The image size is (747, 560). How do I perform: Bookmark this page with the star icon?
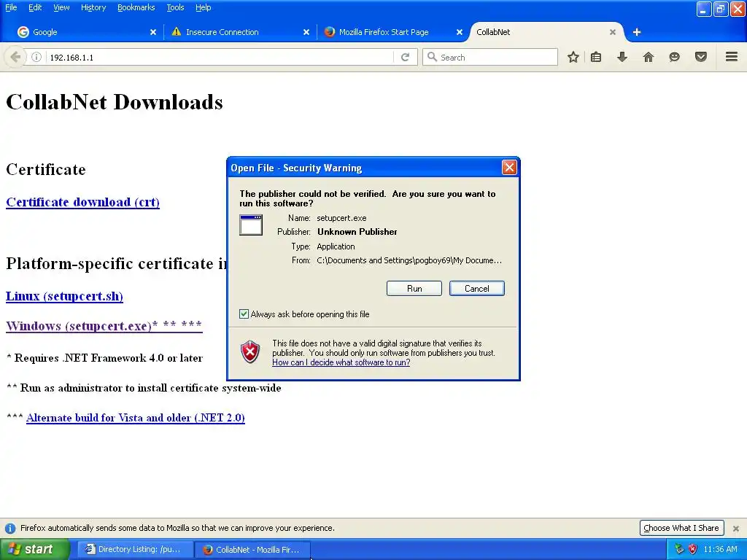(x=573, y=57)
